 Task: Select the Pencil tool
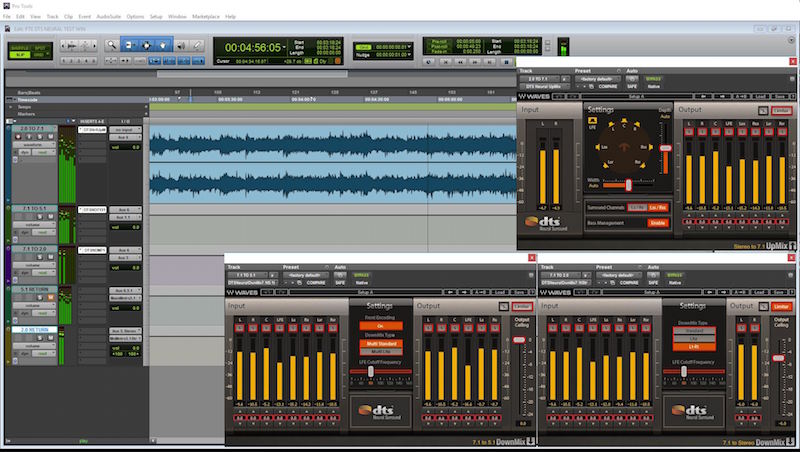(x=197, y=45)
